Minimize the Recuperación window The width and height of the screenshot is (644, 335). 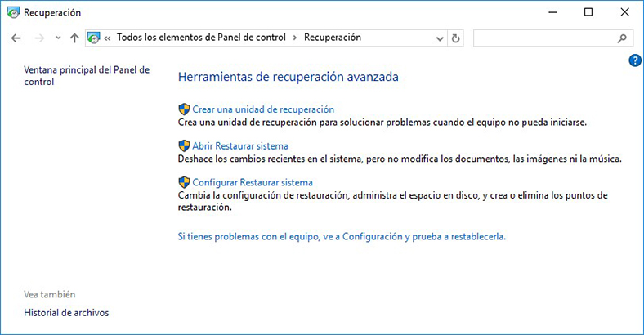552,12
